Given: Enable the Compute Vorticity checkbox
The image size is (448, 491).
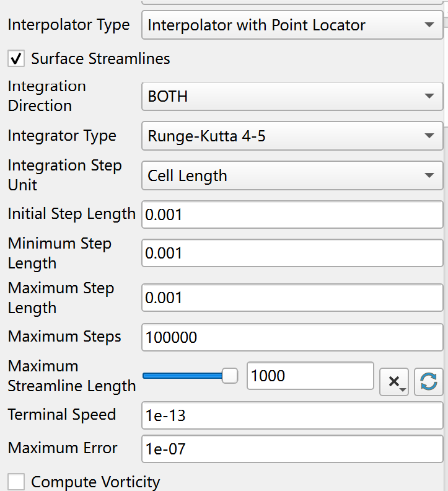Looking at the screenshot, I should (17, 482).
